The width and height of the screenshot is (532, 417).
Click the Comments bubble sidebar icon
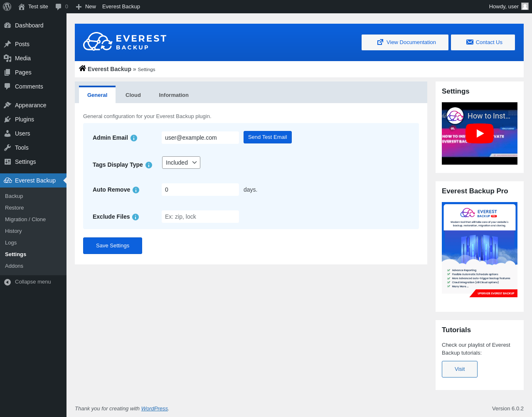pos(7,86)
